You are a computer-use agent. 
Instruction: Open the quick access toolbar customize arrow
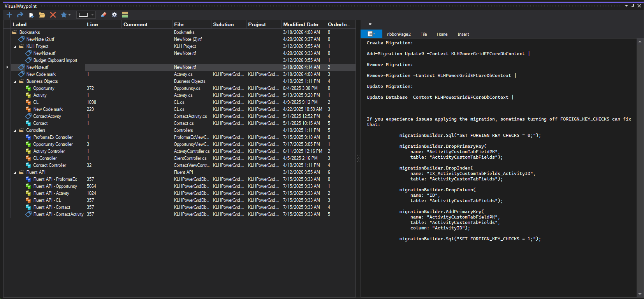tap(370, 24)
